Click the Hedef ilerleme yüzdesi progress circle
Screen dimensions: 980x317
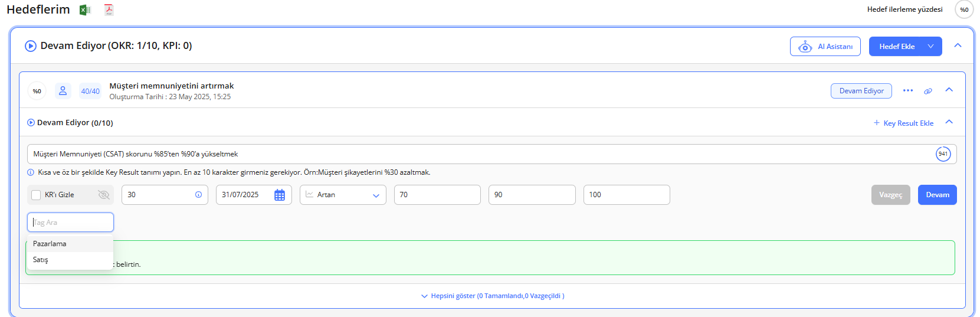click(x=964, y=9)
